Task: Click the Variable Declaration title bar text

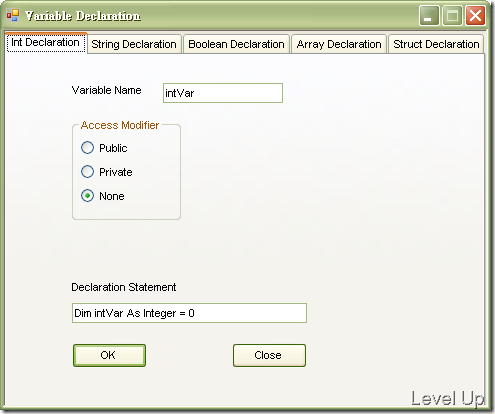Action: pos(83,16)
